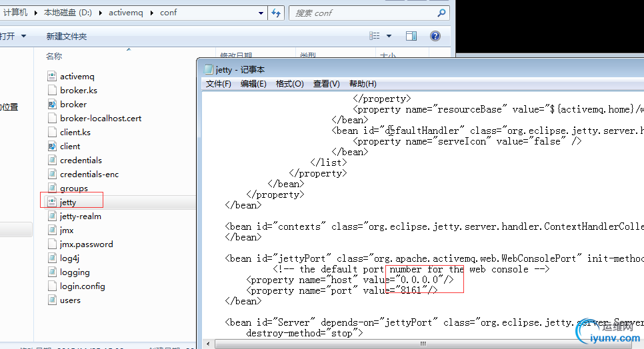Screen dimensions: 644x349
Task: Toggle the Explorer preview pane icon
Action: [411, 36]
